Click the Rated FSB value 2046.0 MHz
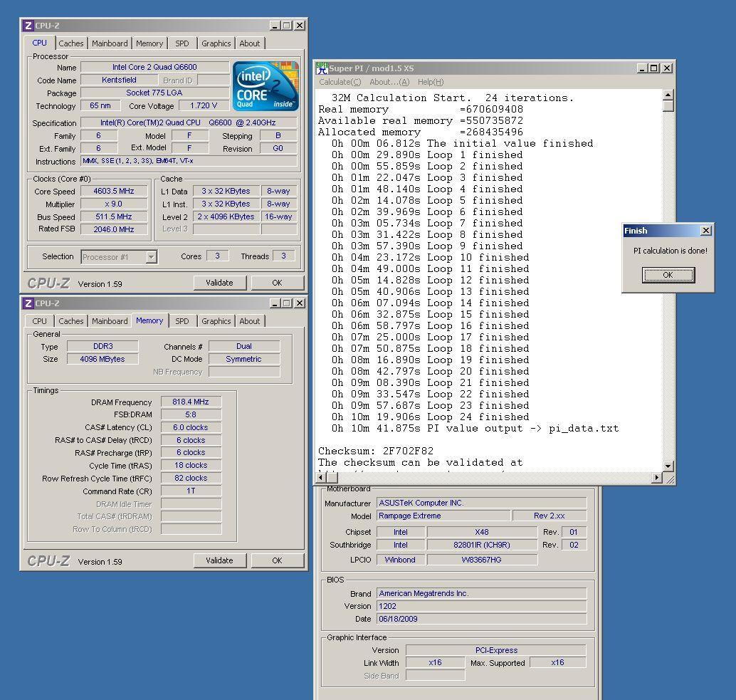Image resolution: width=736 pixels, height=700 pixels. click(x=114, y=229)
